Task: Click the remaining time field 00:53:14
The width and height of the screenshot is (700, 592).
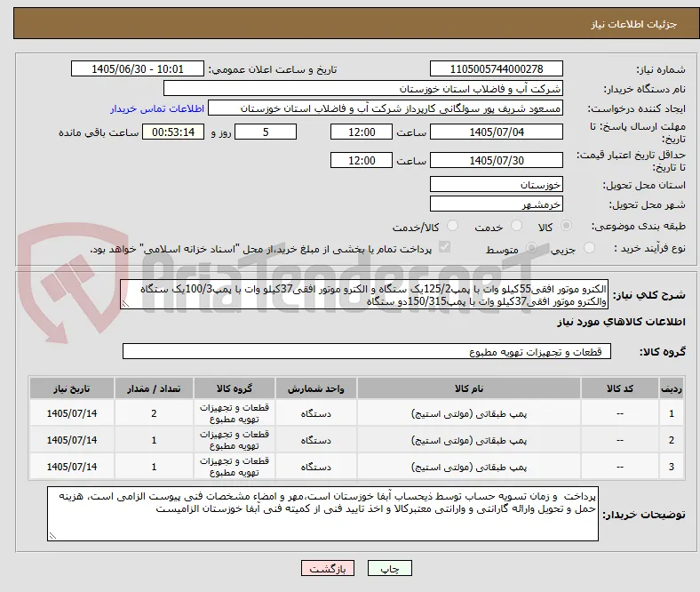Action: [173, 132]
